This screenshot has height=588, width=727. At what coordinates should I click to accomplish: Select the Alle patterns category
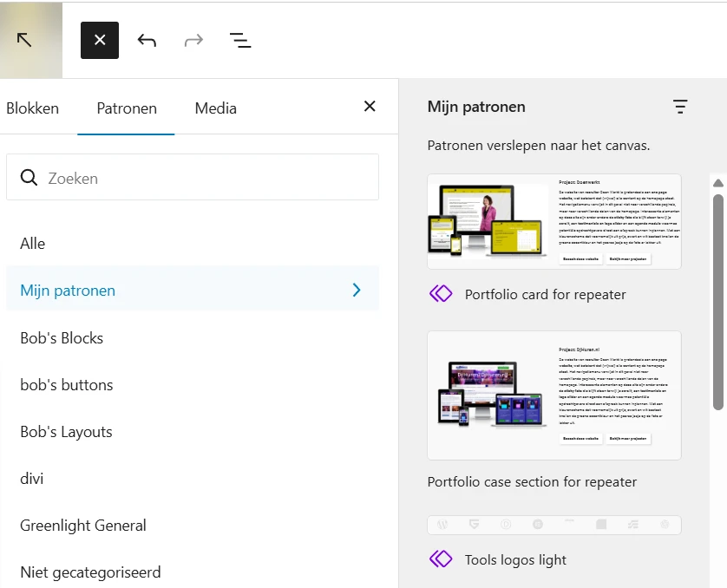tap(33, 244)
